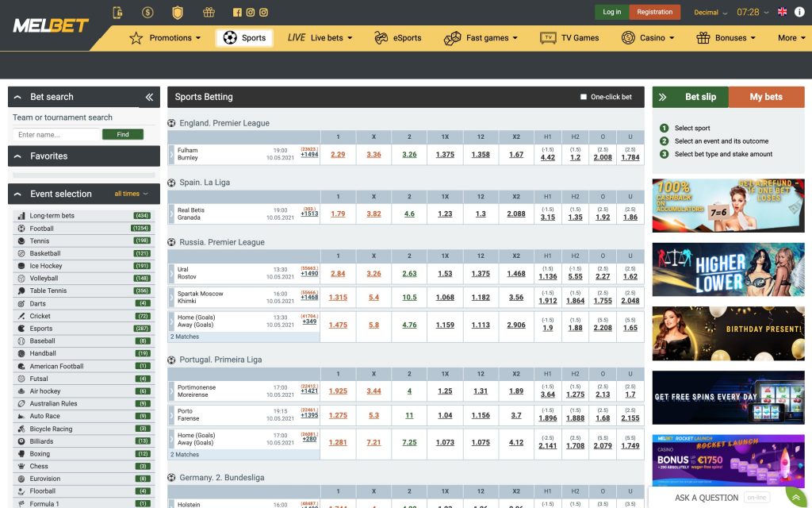Select the Boxing sport entry
Screen dimensions: 812x508
(x=84, y=453)
